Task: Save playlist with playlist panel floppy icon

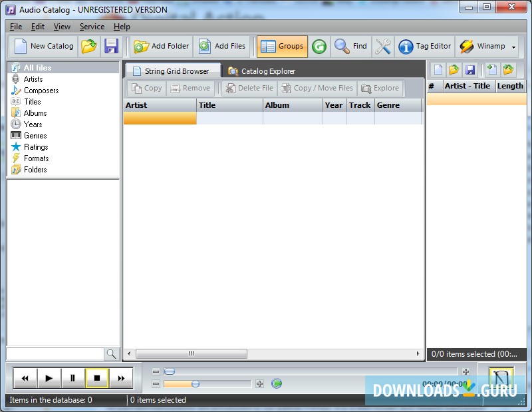Action: (470, 70)
